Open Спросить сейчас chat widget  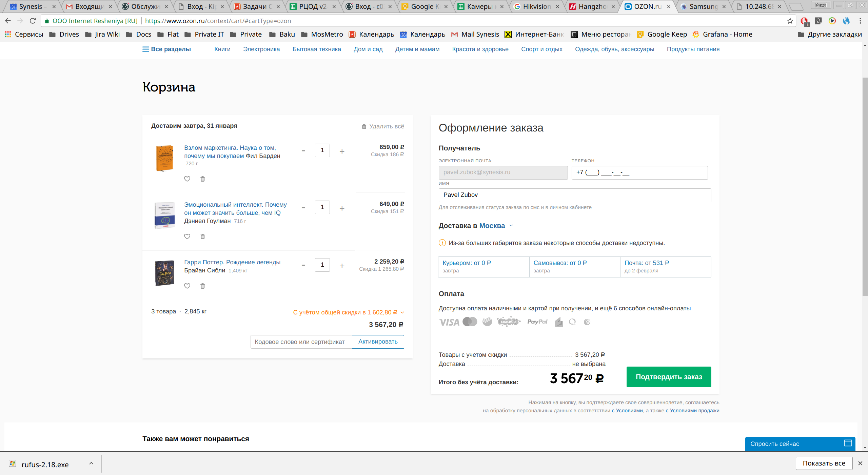[800, 444]
